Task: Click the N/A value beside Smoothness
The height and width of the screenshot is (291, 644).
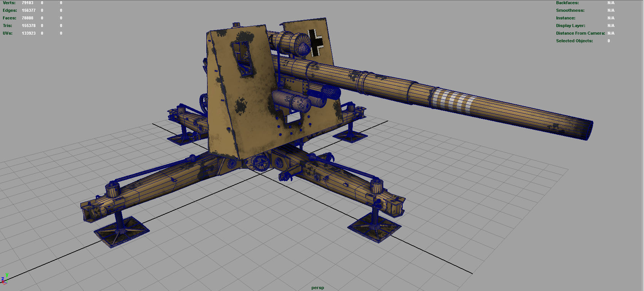Action: pyautogui.click(x=611, y=10)
